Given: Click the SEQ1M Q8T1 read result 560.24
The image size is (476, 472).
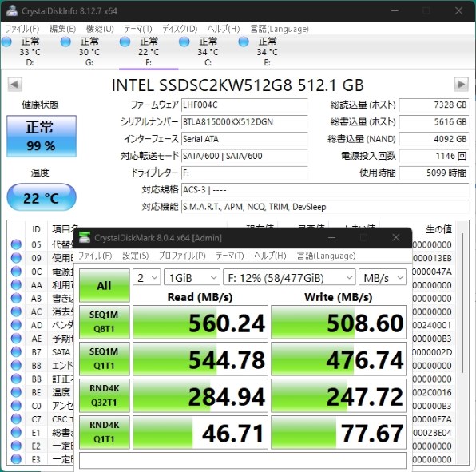Looking at the screenshot, I should (200, 322).
